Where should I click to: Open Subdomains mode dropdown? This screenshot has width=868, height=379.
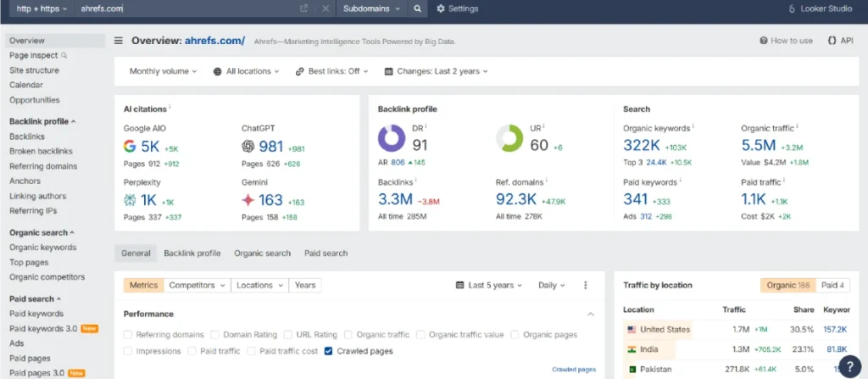372,8
